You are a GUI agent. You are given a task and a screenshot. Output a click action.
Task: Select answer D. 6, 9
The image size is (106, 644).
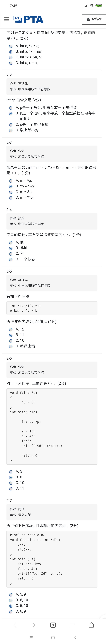tap(11, 612)
